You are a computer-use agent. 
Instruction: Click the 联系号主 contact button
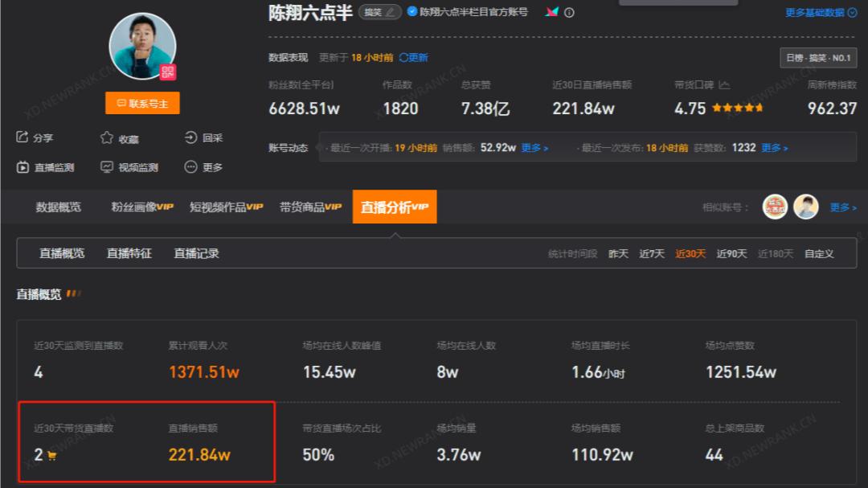(142, 103)
